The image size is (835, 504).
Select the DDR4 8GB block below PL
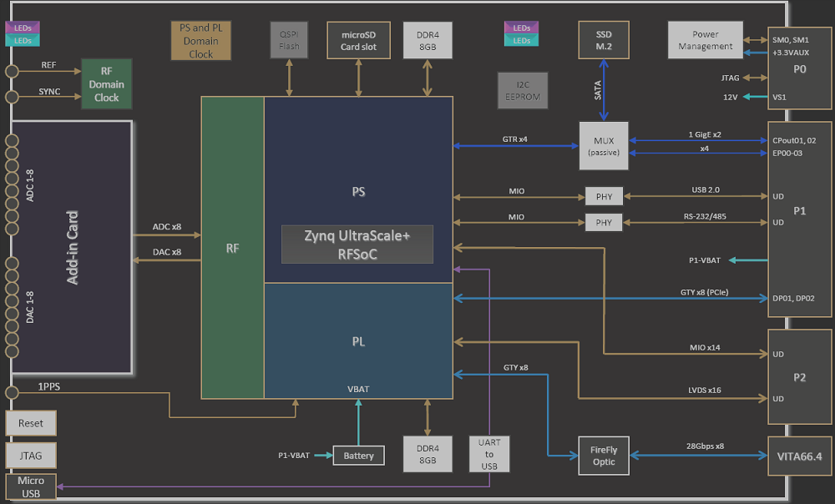(428, 454)
